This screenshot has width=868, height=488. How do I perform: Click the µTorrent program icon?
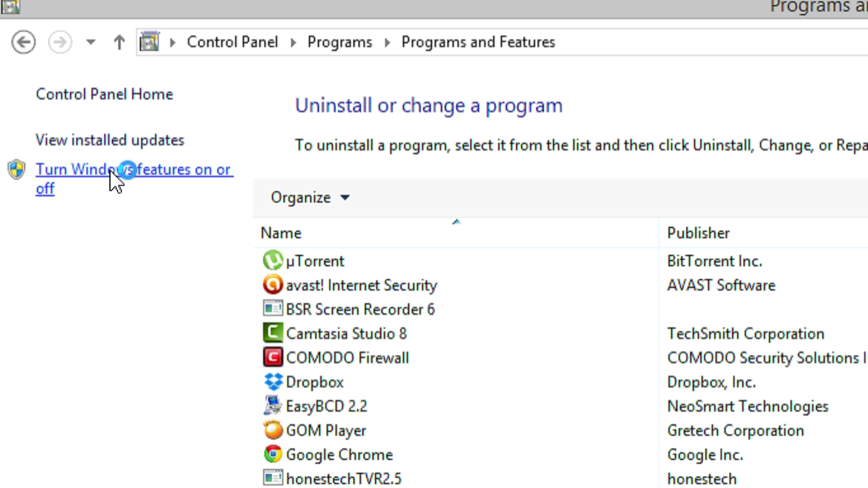point(273,261)
